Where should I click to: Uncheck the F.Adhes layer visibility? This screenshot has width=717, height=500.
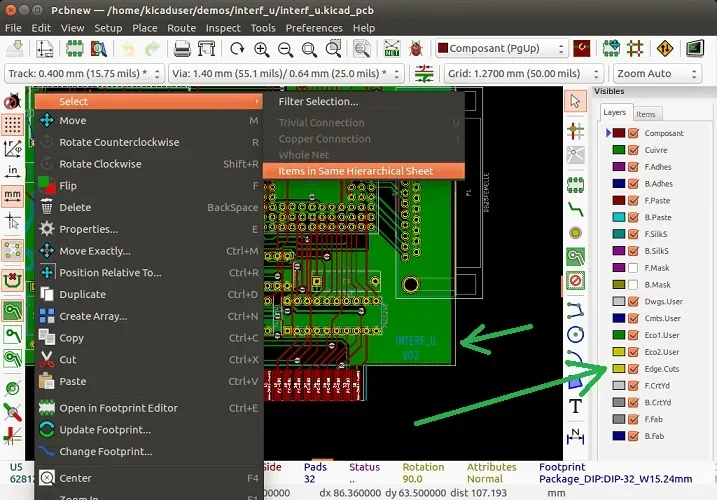[x=632, y=167]
